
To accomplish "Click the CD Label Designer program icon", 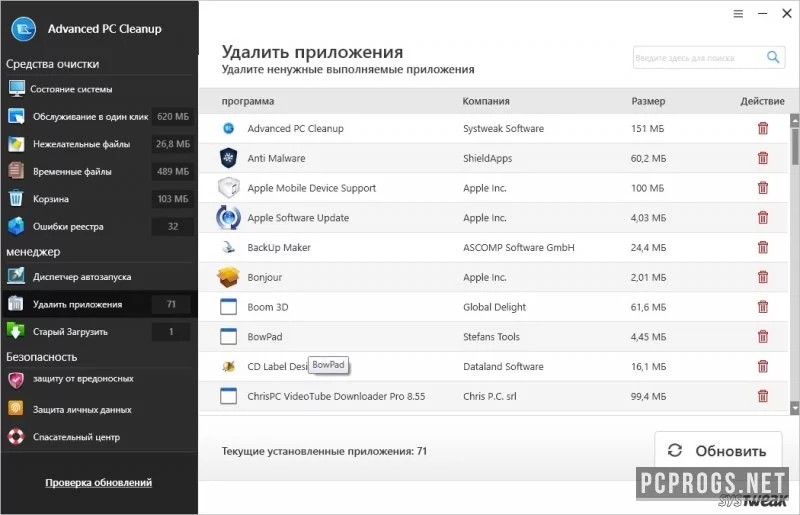I will (228, 366).
